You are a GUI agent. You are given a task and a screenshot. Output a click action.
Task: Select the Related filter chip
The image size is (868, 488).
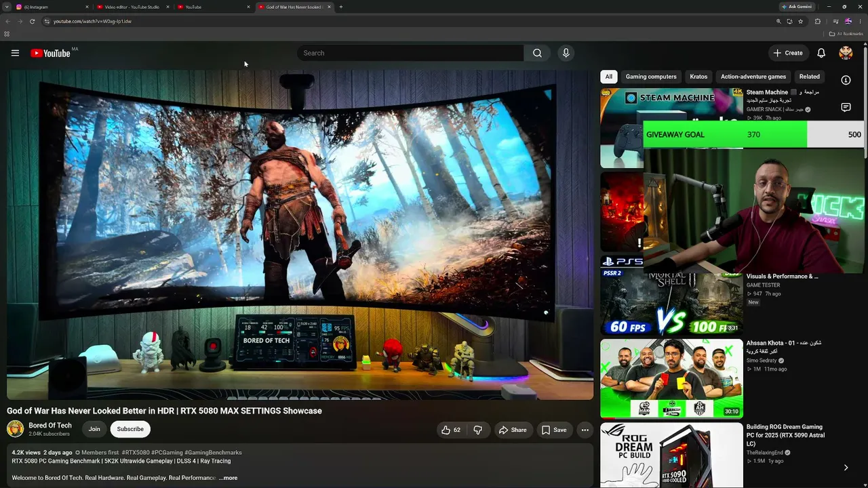click(809, 77)
